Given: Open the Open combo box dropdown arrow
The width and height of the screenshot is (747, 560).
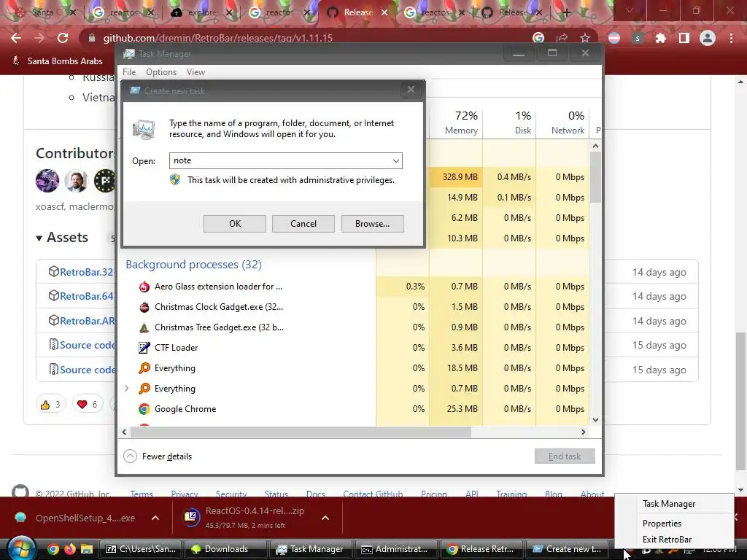Looking at the screenshot, I should (395, 160).
